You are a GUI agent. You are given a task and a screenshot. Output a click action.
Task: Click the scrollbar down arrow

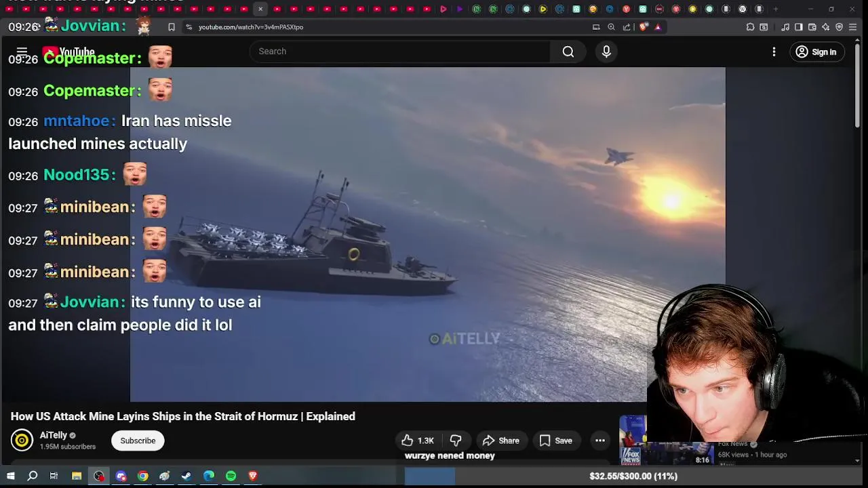pyautogui.click(x=857, y=461)
